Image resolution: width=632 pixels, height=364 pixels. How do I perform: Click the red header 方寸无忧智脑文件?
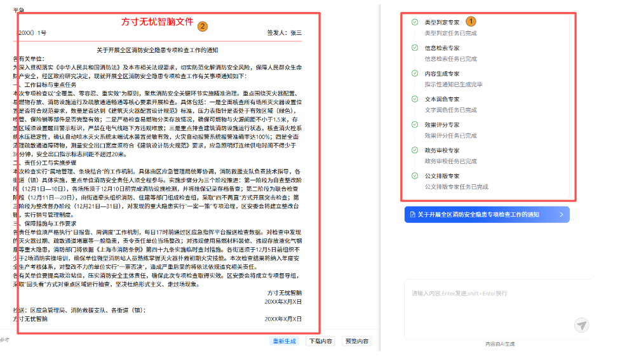[x=158, y=22]
